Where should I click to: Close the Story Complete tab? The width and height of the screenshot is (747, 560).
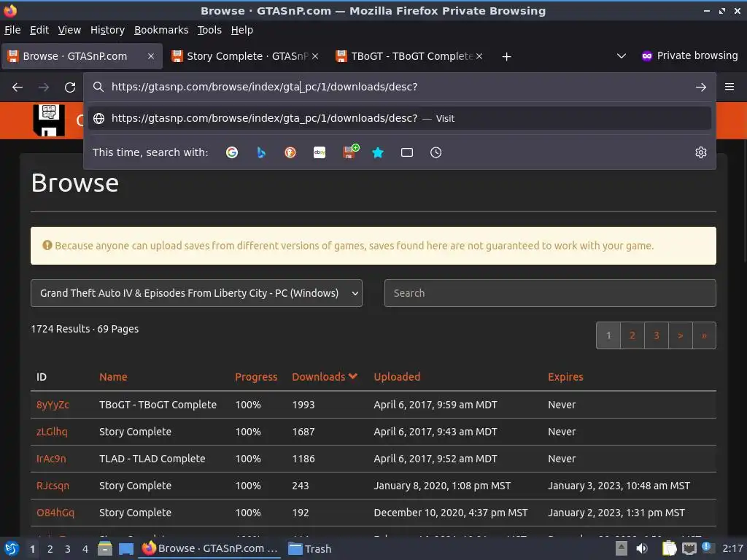coord(315,56)
